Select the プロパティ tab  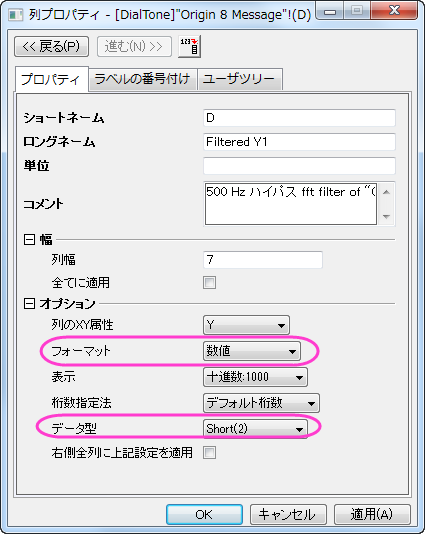tap(51, 79)
